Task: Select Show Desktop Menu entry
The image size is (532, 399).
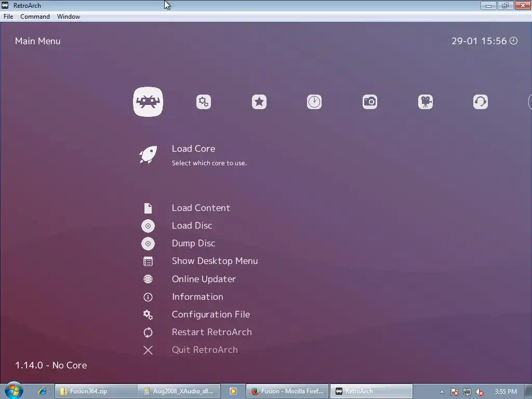Action: point(215,261)
